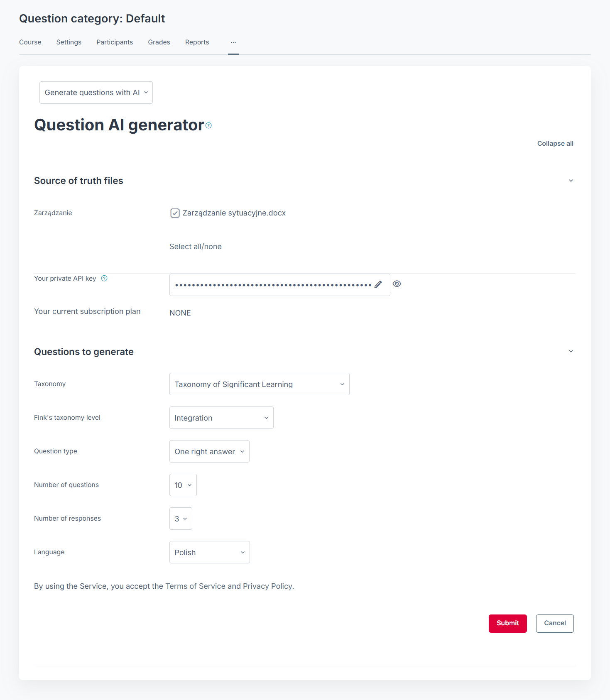Switch to the Participants tab
610x700 pixels.
tap(115, 42)
